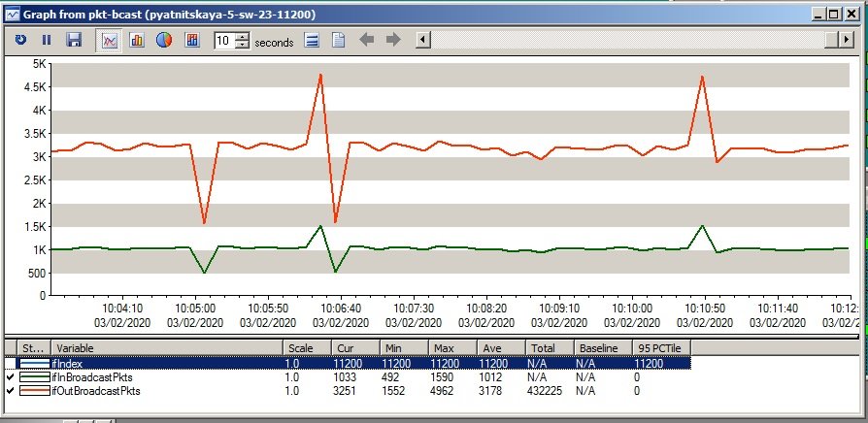Click the polling interval seconds field
This screenshot has height=423, width=868.
[223, 40]
